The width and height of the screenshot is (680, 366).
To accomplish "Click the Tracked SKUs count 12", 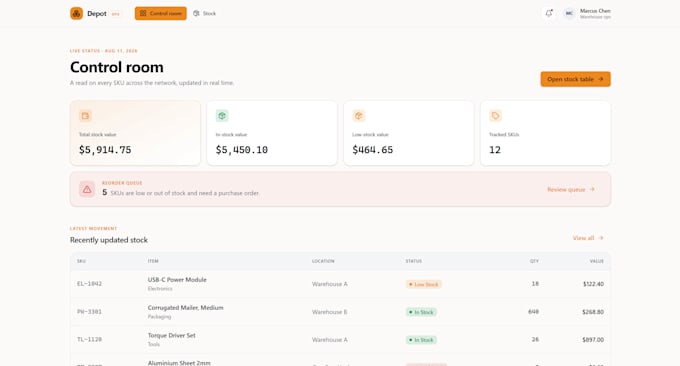I will tap(495, 150).
